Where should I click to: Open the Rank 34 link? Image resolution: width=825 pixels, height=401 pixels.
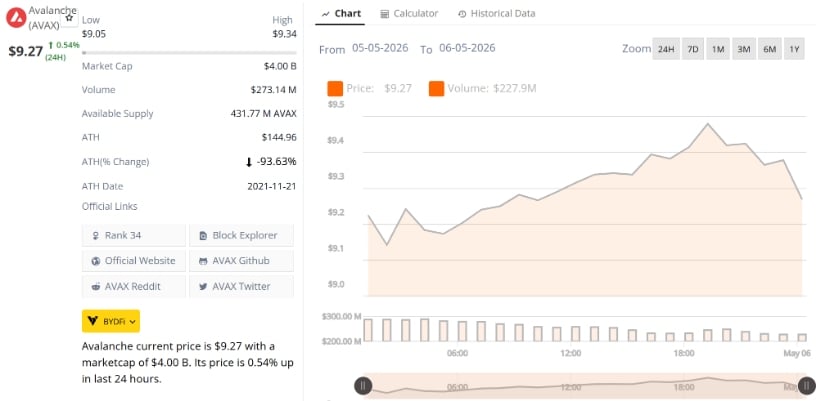coord(134,236)
